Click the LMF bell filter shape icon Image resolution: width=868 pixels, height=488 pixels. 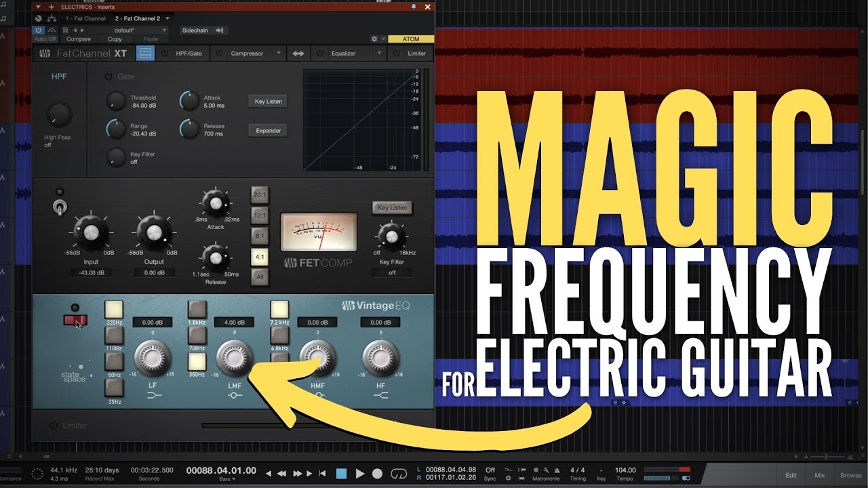[x=235, y=394]
